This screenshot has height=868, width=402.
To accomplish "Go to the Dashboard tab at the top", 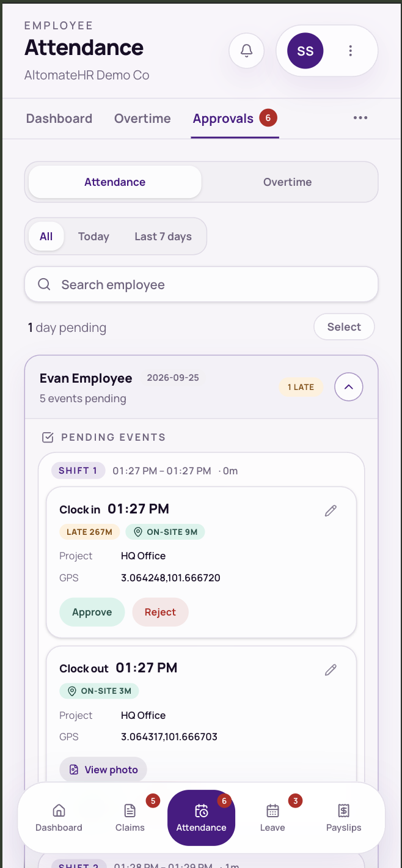I will pos(59,119).
